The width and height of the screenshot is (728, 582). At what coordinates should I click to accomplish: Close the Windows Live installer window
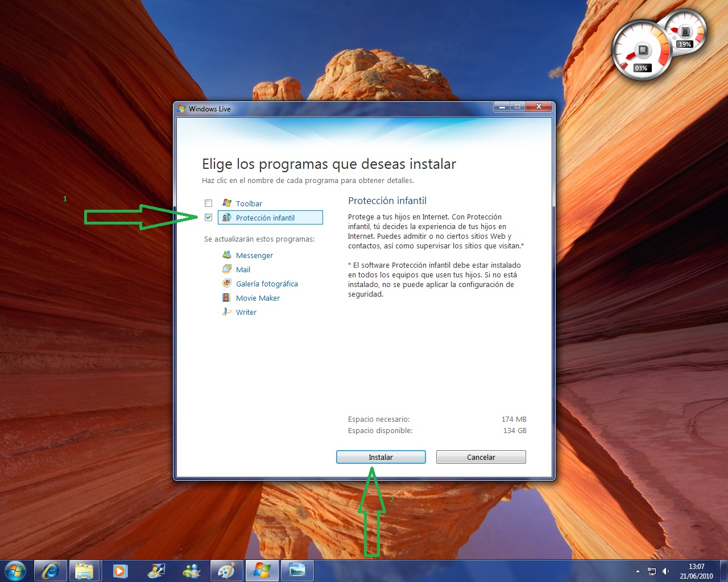click(539, 106)
